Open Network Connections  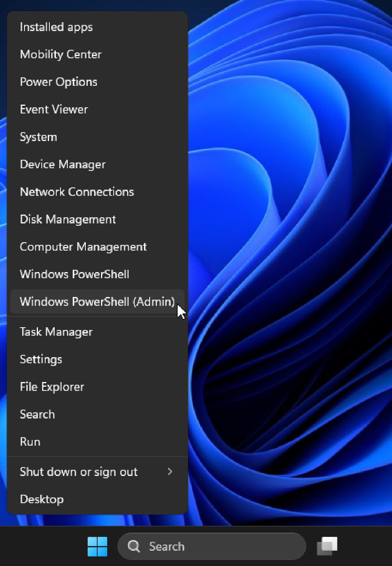77,192
